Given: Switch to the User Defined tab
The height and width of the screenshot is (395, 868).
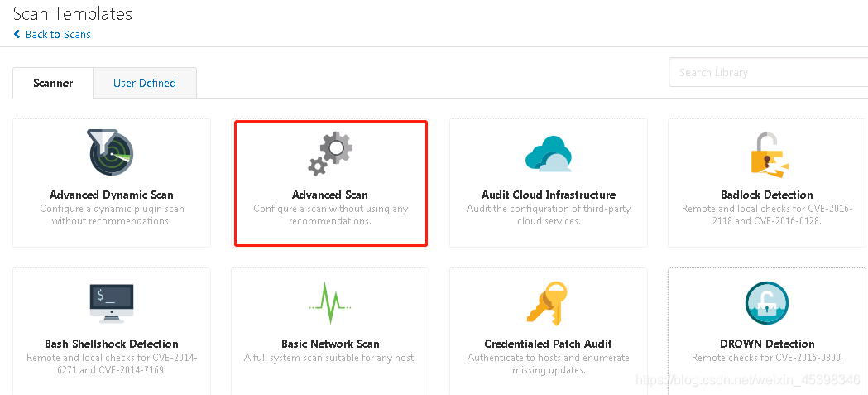Looking at the screenshot, I should coord(145,83).
